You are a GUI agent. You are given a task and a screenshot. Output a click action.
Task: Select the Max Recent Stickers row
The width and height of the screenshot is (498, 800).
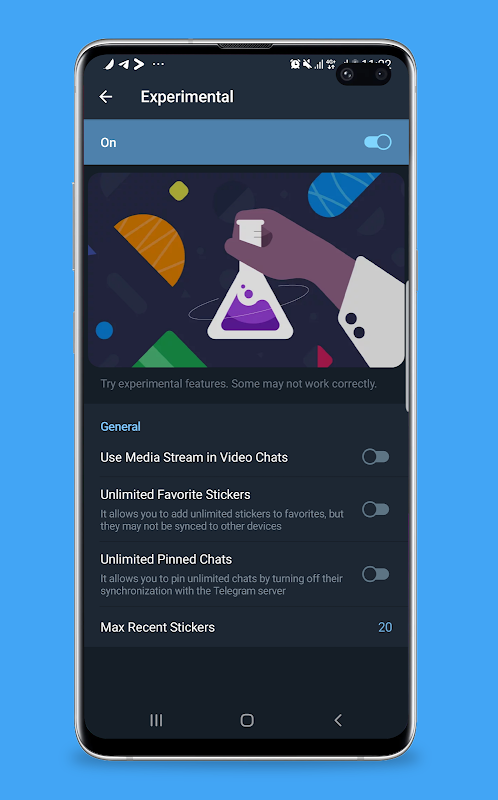coord(246,627)
